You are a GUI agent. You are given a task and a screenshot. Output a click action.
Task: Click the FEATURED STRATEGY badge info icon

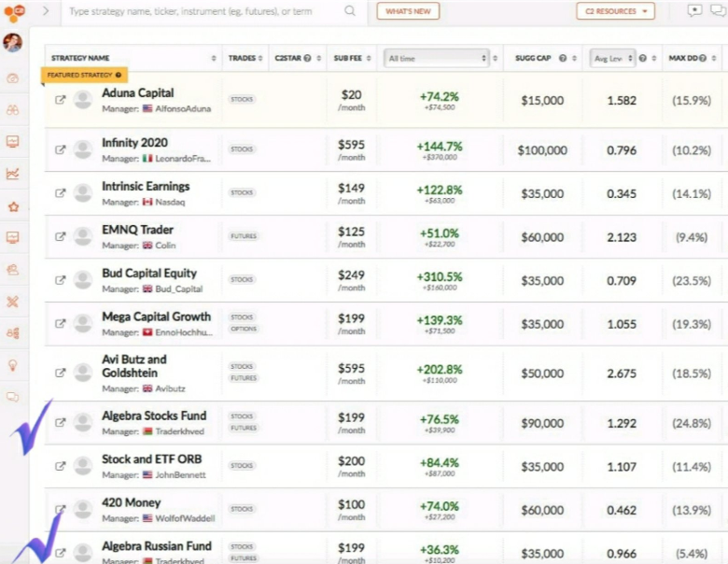coord(119,75)
